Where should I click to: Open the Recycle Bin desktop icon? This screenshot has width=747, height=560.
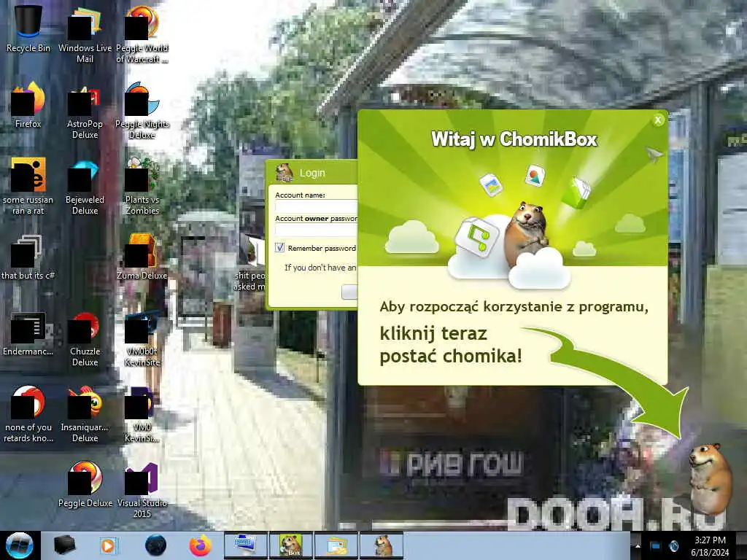pos(28,28)
